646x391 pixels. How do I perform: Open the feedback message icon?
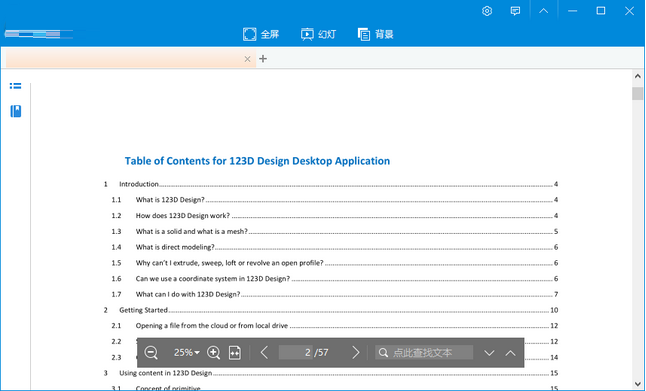point(515,11)
